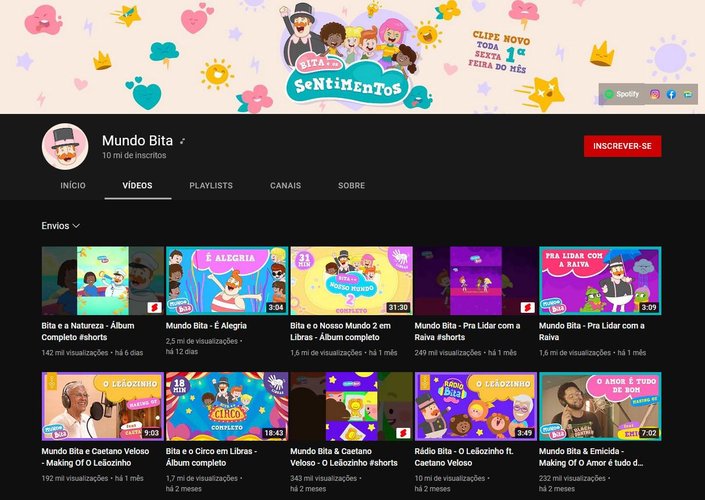Screen dimensions: 705x500
Task: Go to the CANAIS tab
Action: click(x=286, y=185)
